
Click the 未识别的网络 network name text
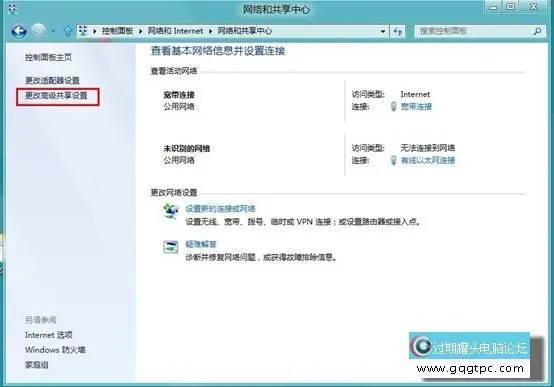pos(187,148)
